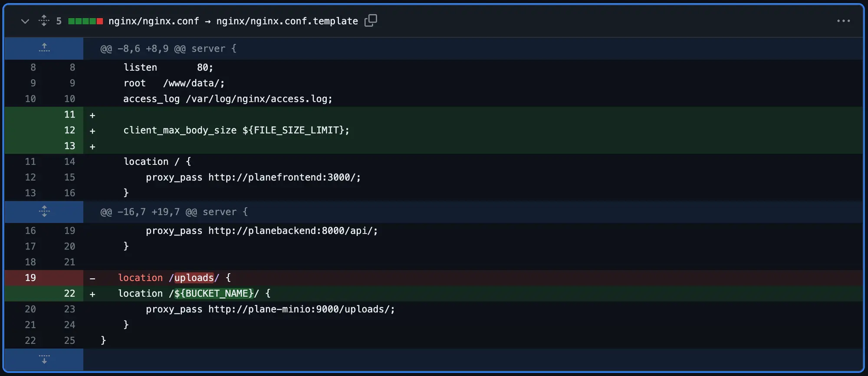
Task: Click the highlighted ${BUCKET_NAME} text in the added line
Action: (214, 294)
